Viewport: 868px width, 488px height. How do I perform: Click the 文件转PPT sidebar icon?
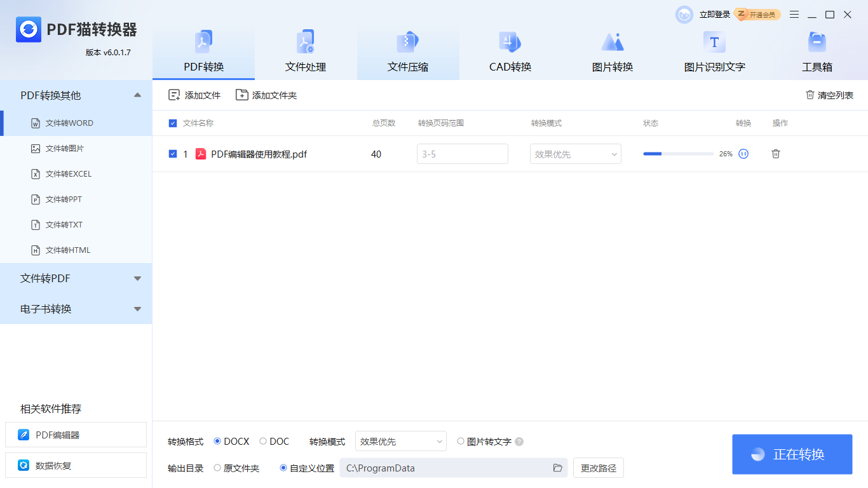pyautogui.click(x=36, y=200)
